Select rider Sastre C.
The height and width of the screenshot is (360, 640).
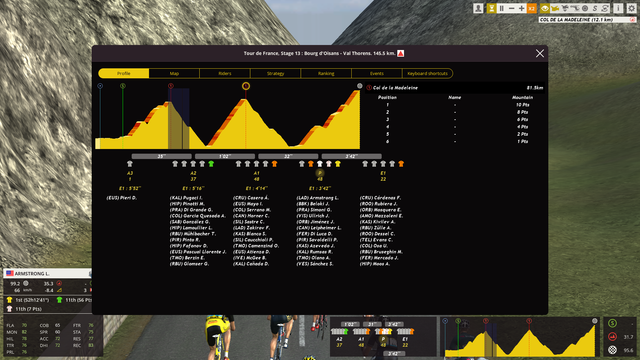(x=249, y=222)
